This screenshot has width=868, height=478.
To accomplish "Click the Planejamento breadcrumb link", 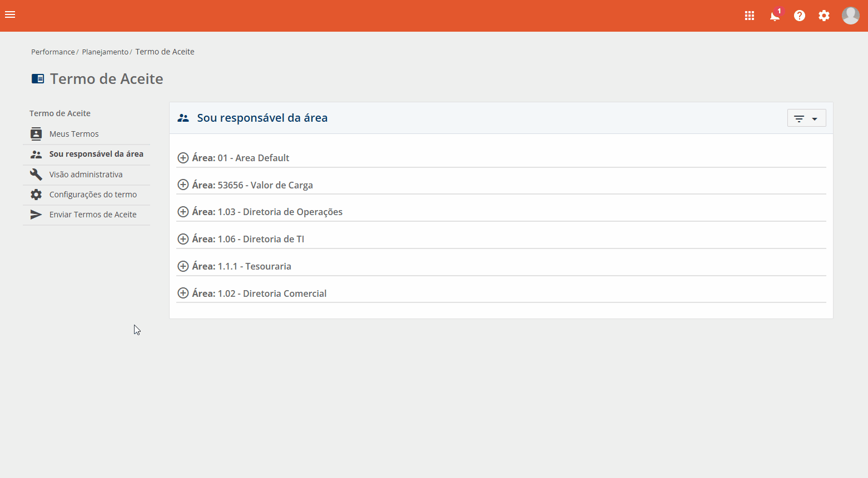I will [105, 52].
